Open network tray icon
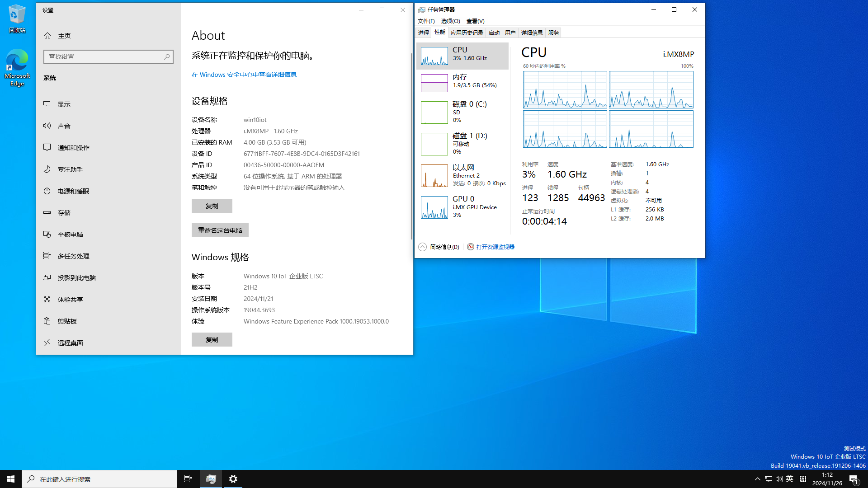868x488 pixels. coord(769,479)
